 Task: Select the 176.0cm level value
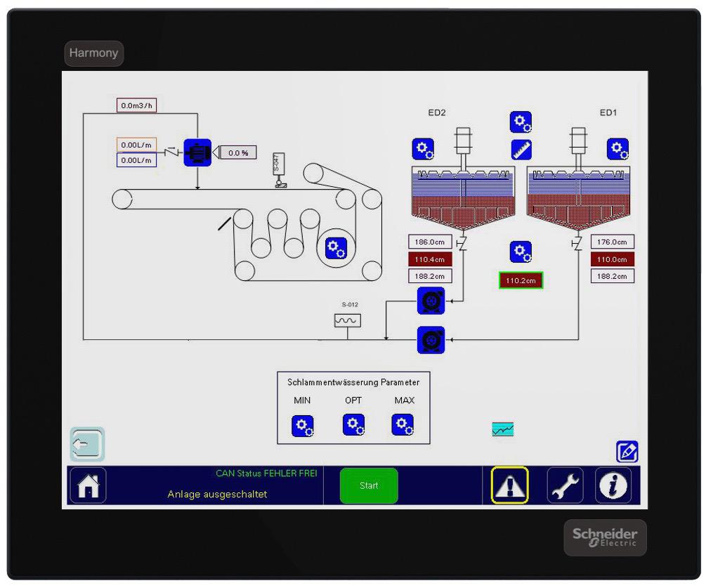pyautogui.click(x=613, y=242)
